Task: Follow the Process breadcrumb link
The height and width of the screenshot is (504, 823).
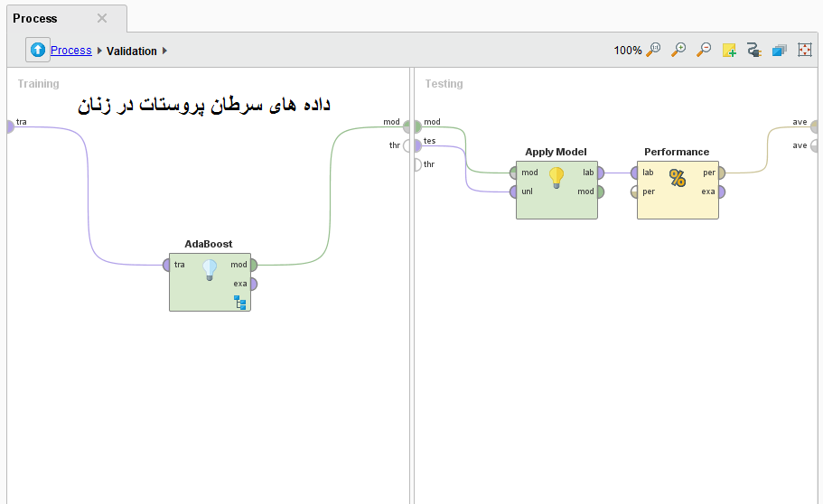Action: (x=70, y=51)
